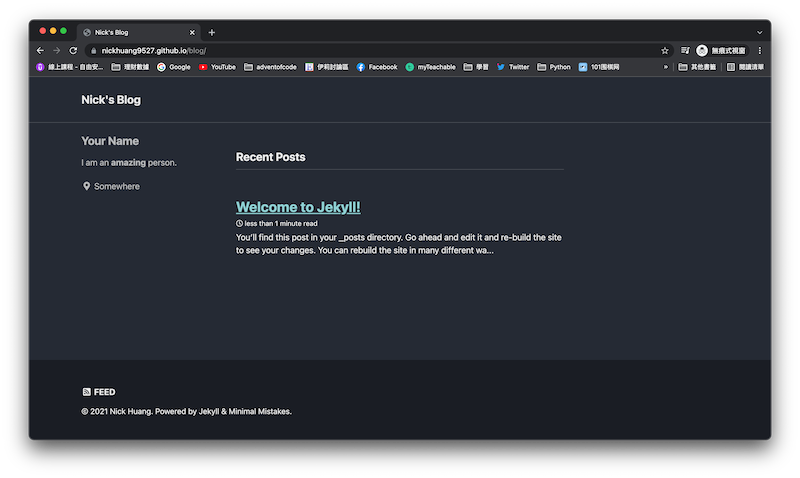Click the 'less than 1 minute read' text
This screenshot has height=478, width=800.
(x=281, y=223)
